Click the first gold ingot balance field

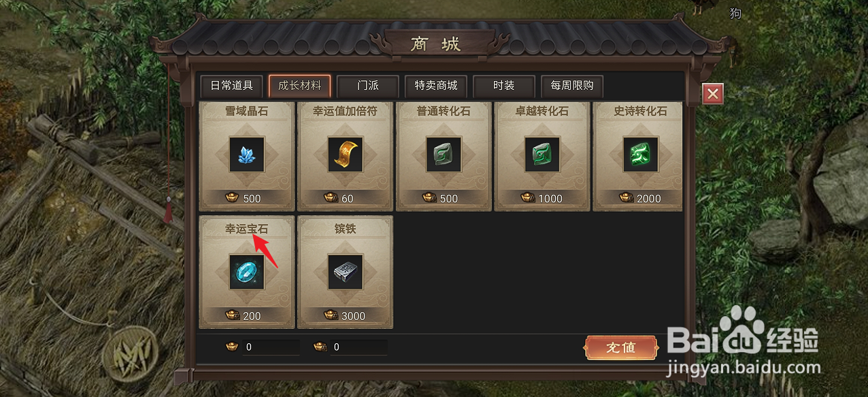(271, 347)
